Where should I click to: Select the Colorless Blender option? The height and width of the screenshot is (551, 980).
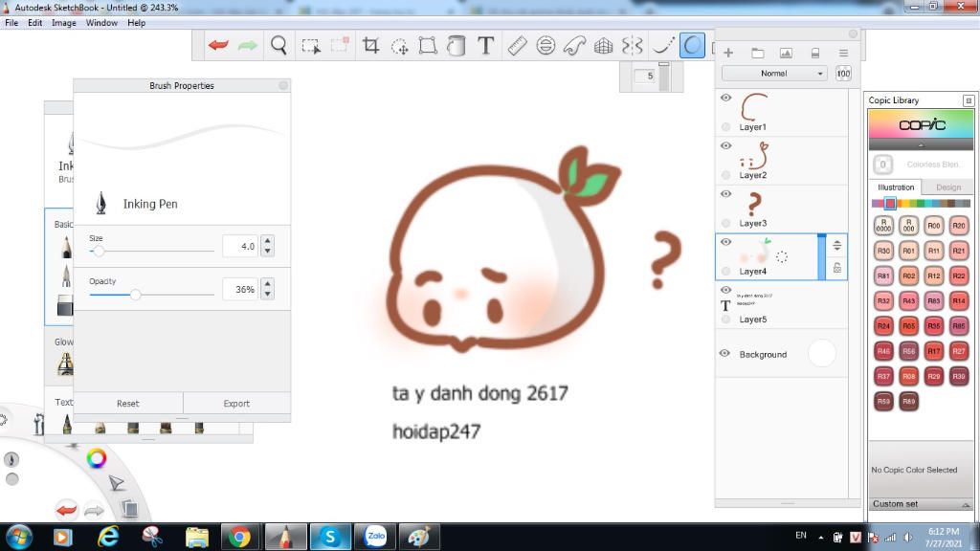coord(921,165)
